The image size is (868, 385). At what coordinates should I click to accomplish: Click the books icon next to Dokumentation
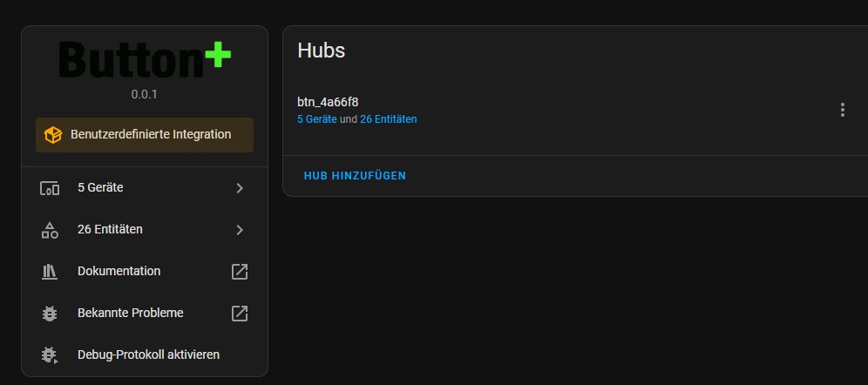pyautogui.click(x=50, y=272)
